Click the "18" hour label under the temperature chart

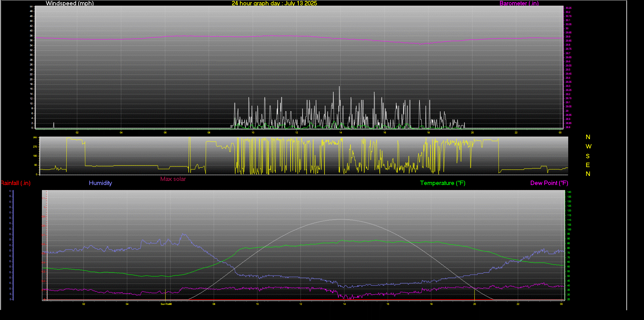431,304
